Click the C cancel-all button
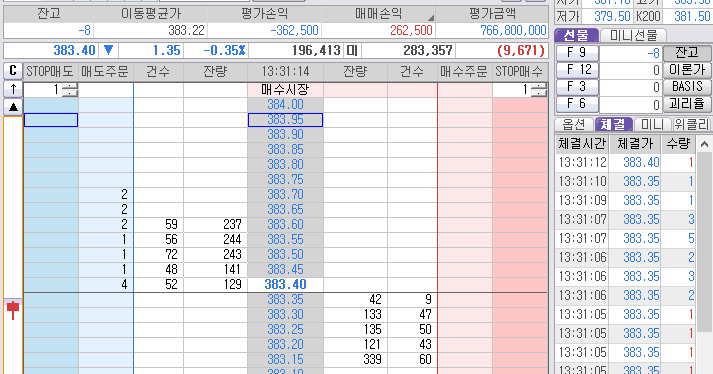 click(x=13, y=71)
